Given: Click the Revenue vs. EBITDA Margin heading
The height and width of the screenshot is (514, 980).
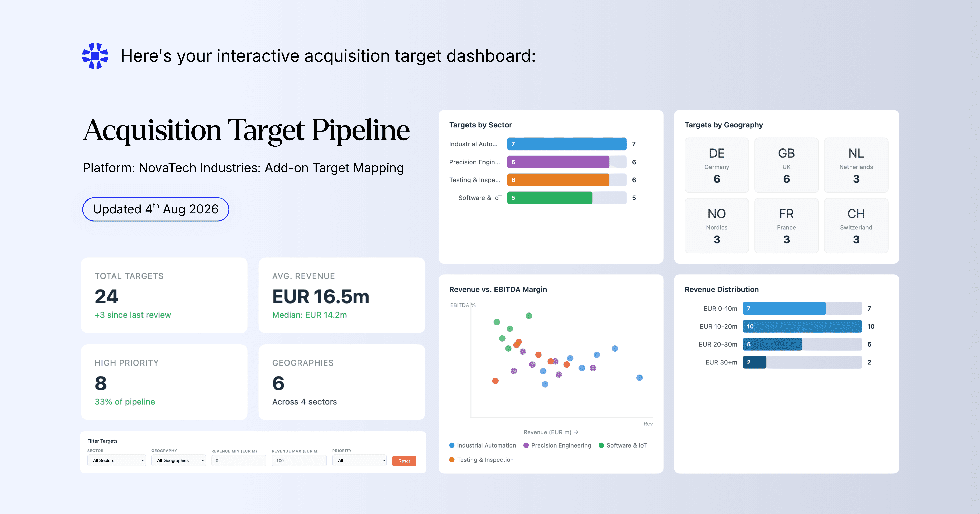Looking at the screenshot, I should pos(498,289).
